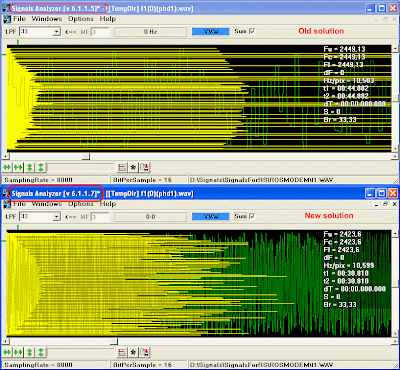
Task: Click document export icon in lower window toolbar
Action: [x=145, y=352]
